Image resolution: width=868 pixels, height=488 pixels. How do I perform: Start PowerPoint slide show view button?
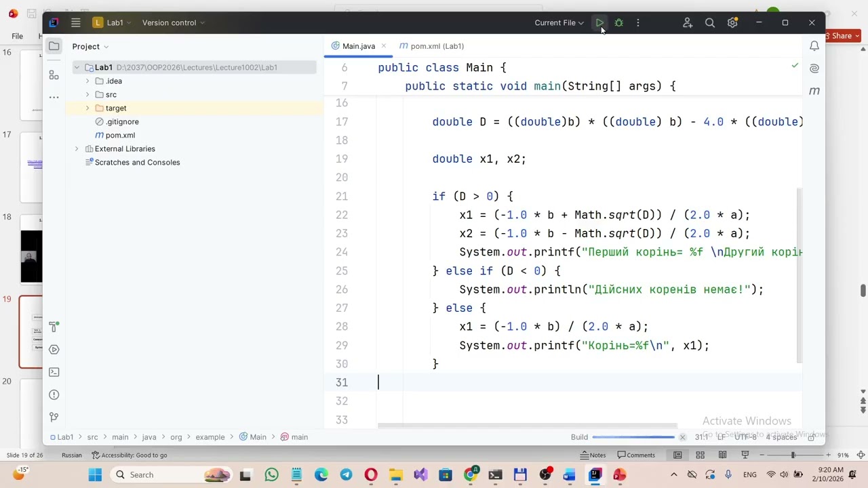[745, 455]
